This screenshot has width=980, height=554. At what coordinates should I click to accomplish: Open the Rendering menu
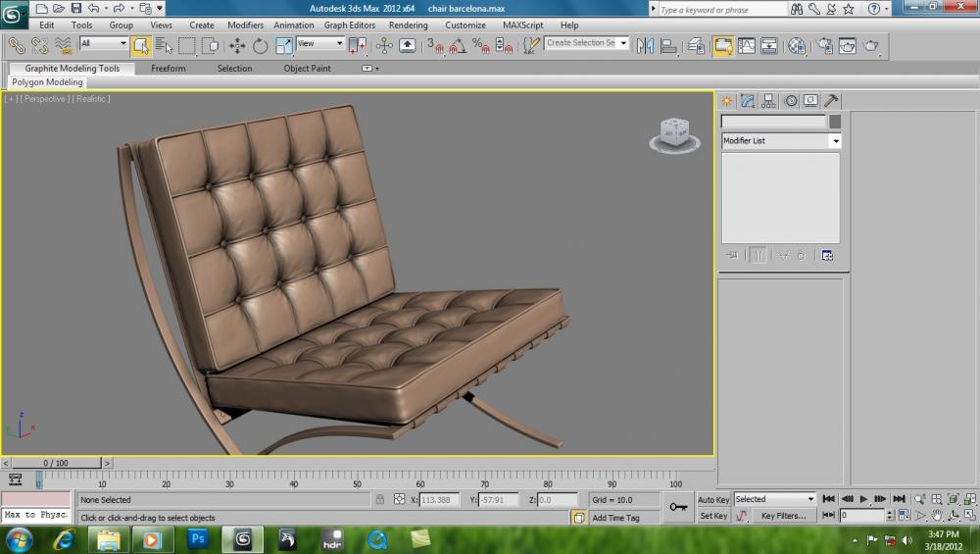(408, 25)
